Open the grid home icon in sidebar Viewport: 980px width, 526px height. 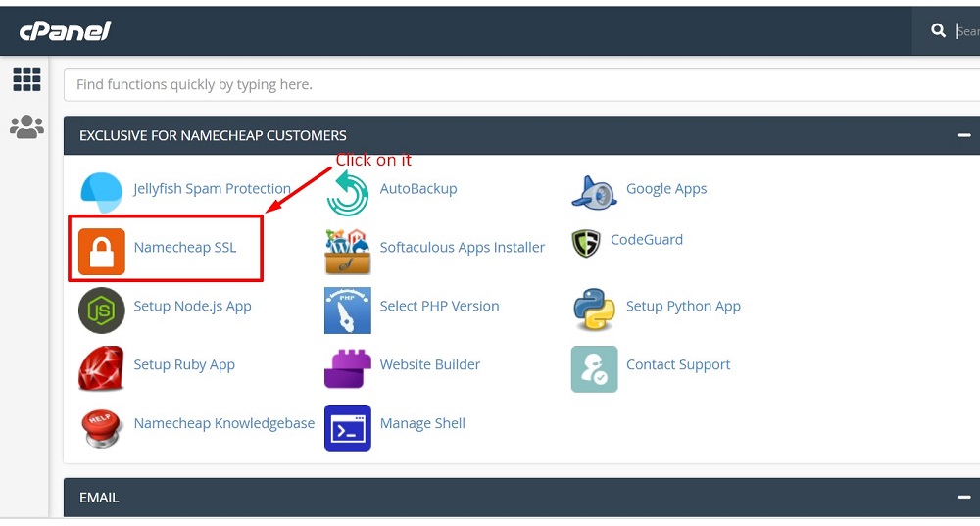[x=26, y=79]
